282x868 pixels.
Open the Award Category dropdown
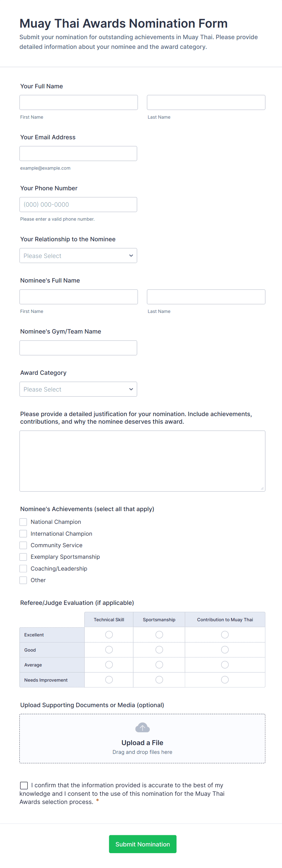78,389
